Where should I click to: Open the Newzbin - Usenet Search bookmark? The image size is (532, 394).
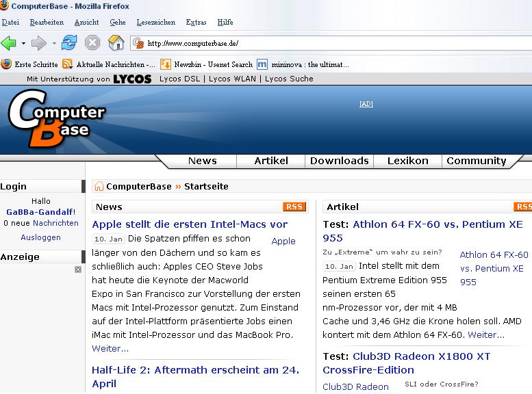tap(207, 64)
